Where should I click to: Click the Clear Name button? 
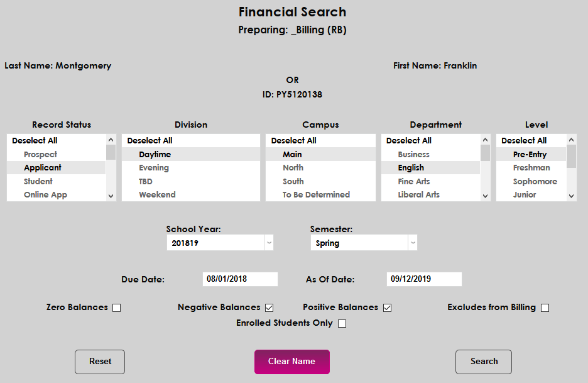(291, 362)
